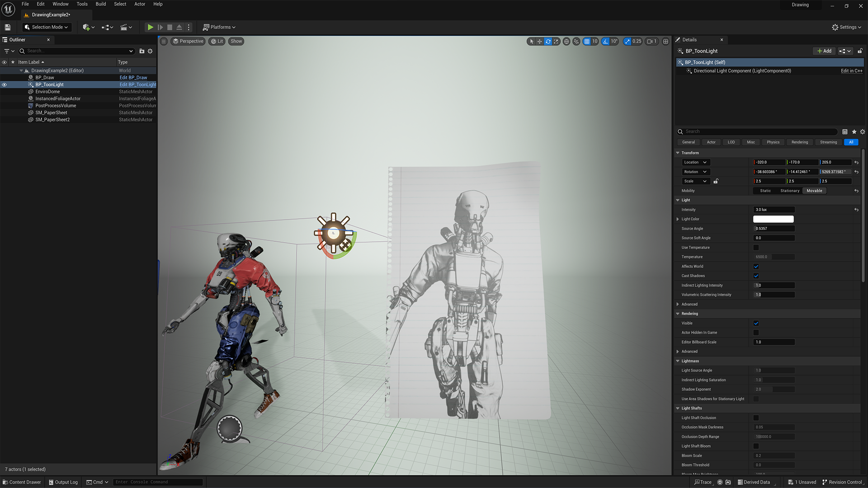Viewport: 868px width, 488px height.
Task: Open Selection Mode dropdown
Action: point(47,27)
